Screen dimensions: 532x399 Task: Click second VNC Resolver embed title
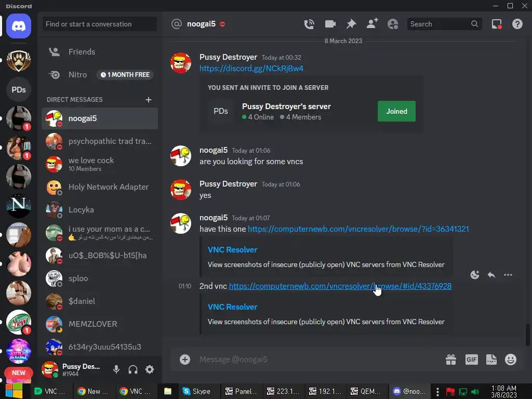click(232, 307)
